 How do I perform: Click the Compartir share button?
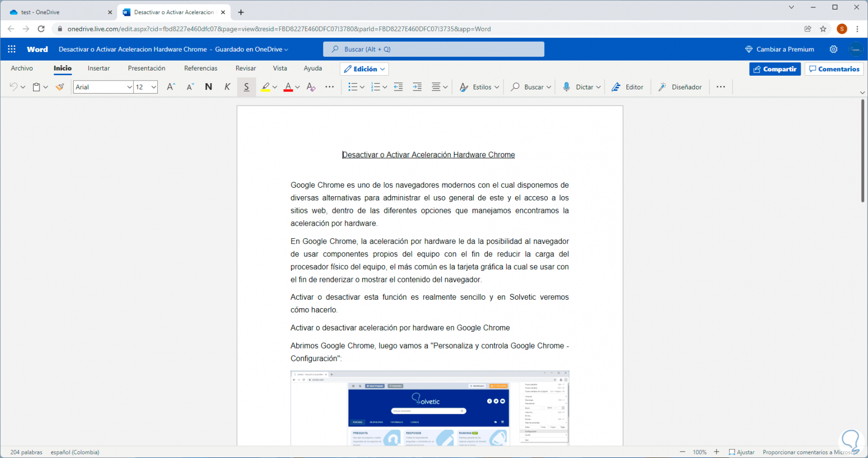point(775,69)
